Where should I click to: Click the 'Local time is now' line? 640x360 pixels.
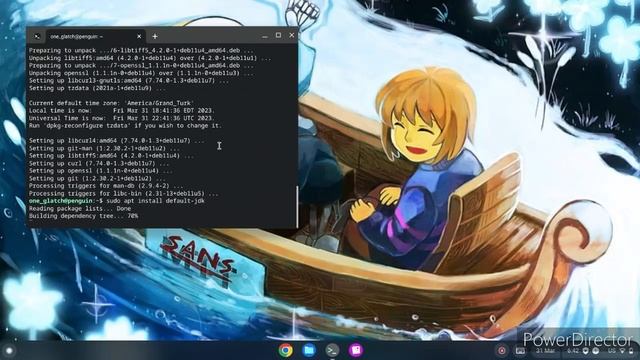(x=122, y=111)
